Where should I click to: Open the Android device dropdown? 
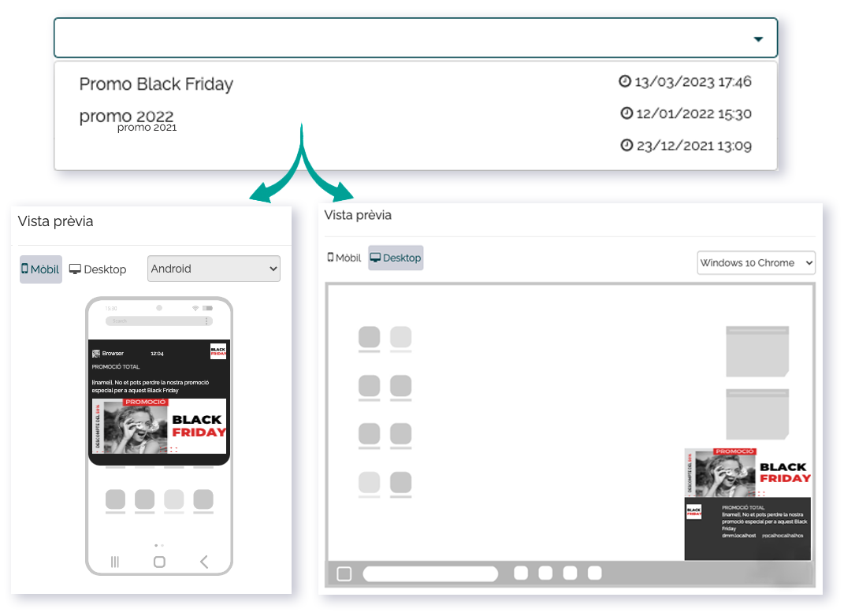point(214,269)
